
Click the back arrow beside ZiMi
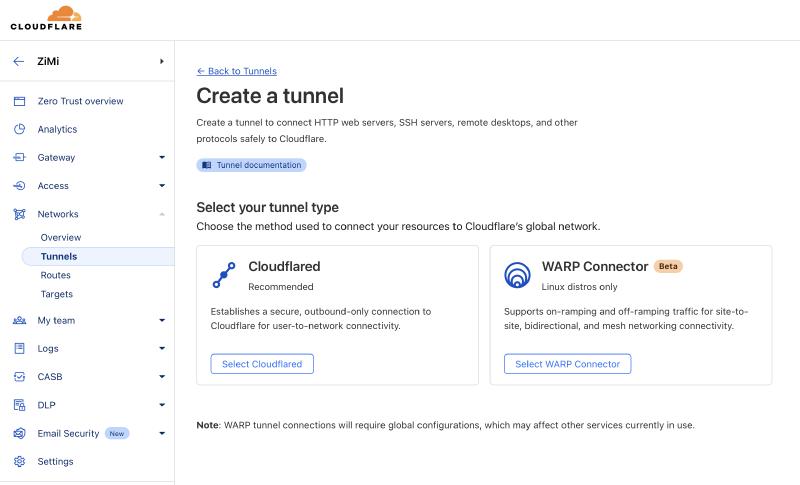[x=18, y=61]
